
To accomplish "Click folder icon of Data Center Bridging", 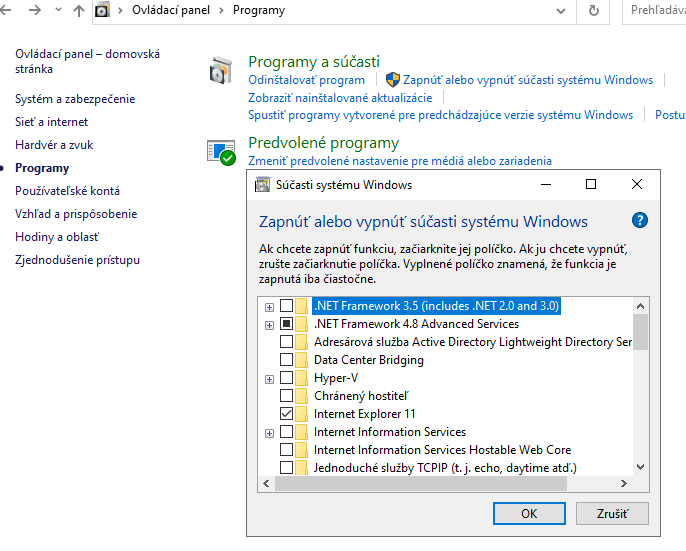I will click(301, 360).
